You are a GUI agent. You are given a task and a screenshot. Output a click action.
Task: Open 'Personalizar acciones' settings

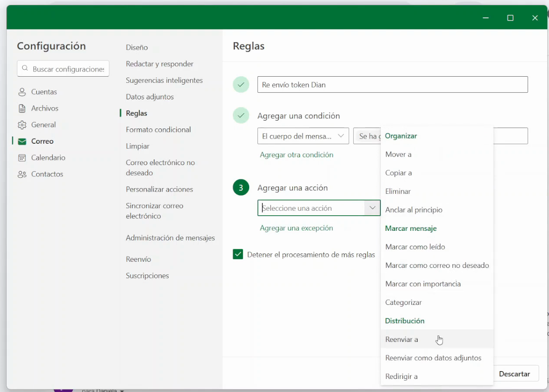tap(159, 189)
